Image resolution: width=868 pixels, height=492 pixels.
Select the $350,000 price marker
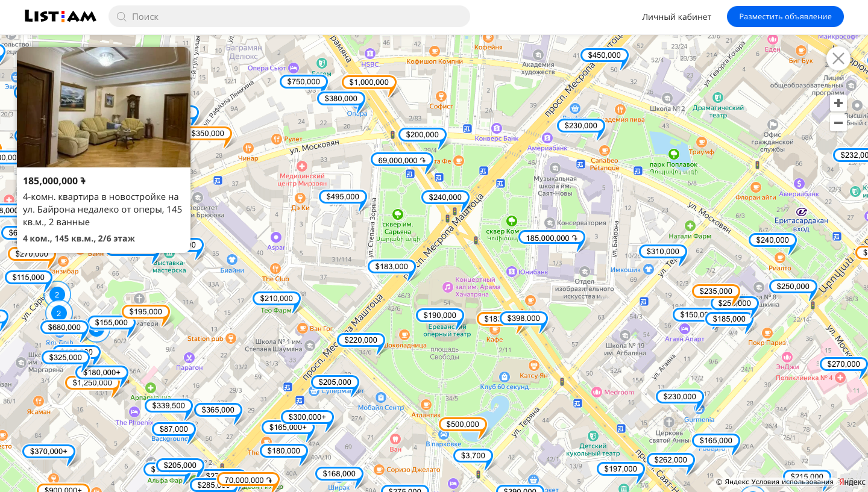click(208, 134)
